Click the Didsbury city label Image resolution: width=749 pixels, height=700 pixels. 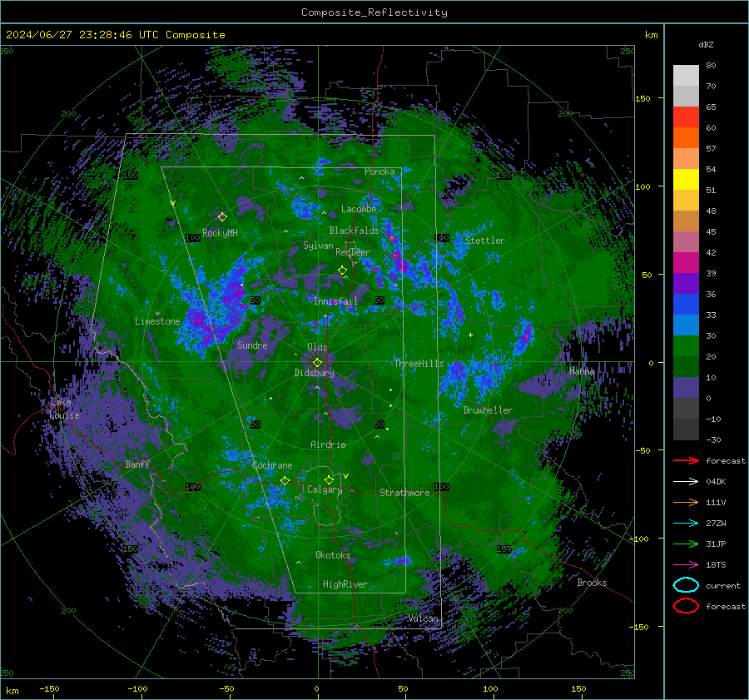point(314,373)
